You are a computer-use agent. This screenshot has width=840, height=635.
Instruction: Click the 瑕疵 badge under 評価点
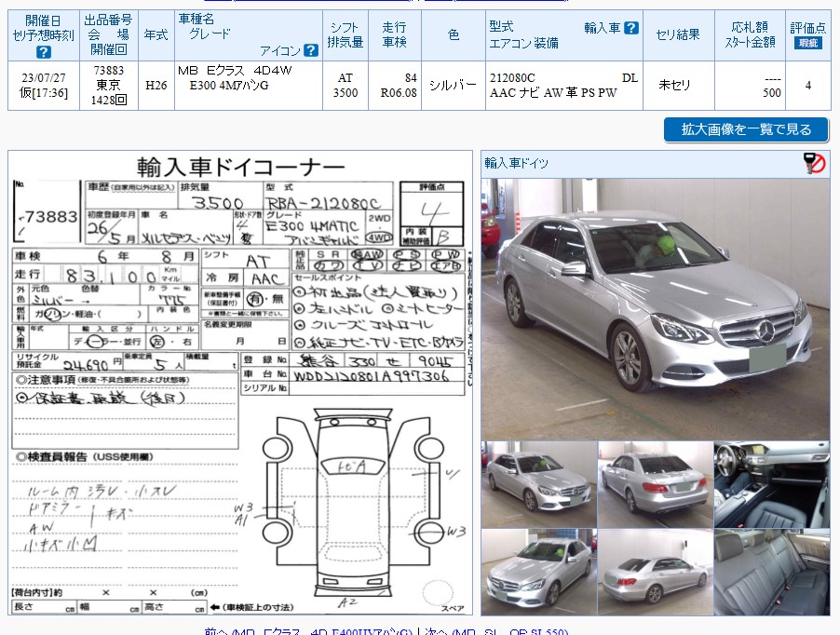(807, 43)
